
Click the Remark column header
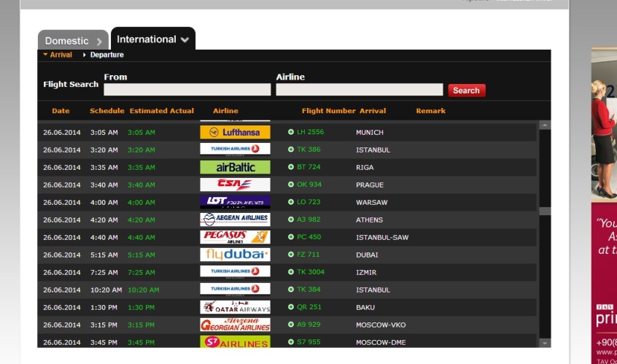[431, 111]
